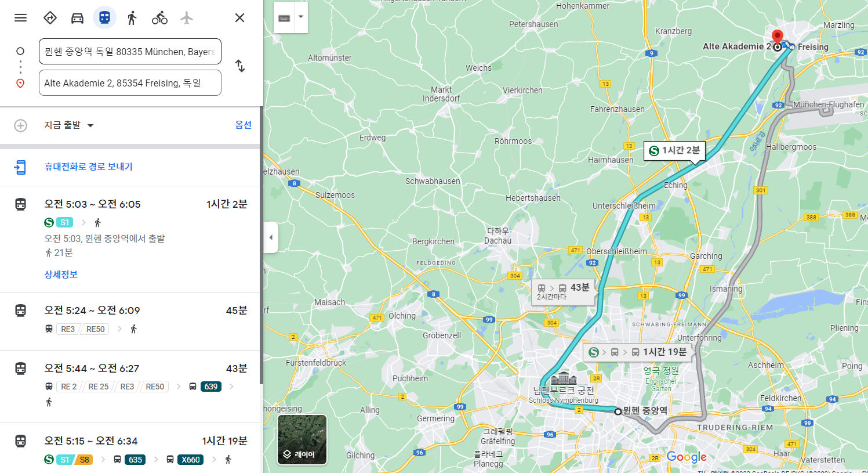Open the 레이어 map layers thumbnail
This screenshot has width=868, height=473.
click(302, 439)
